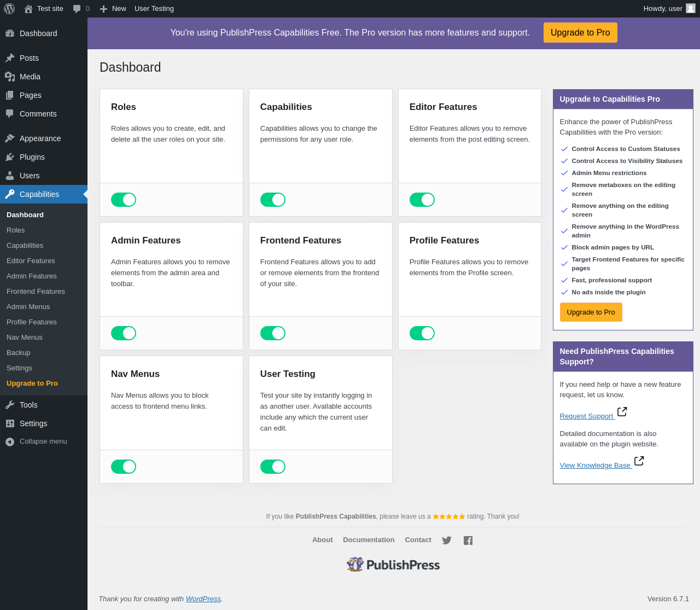Image resolution: width=700 pixels, height=610 pixels.
Task: Open the Documentation footer link
Action: click(369, 540)
